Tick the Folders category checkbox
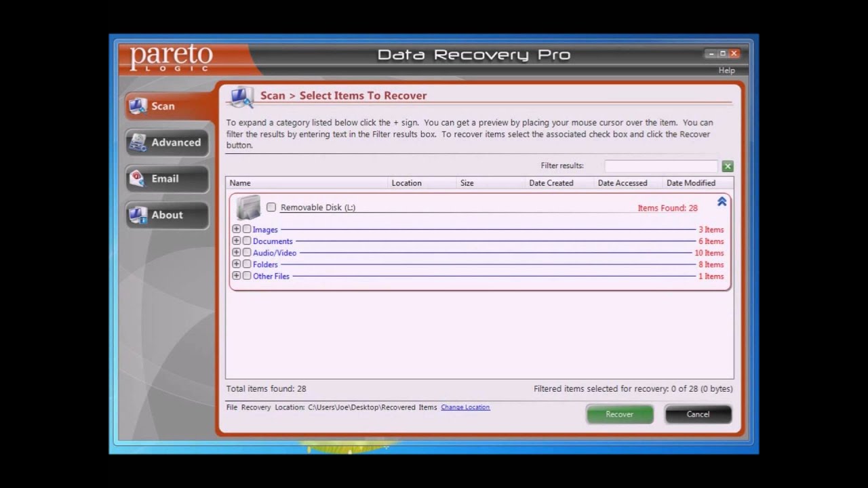Image resolution: width=868 pixels, height=488 pixels. 247,264
